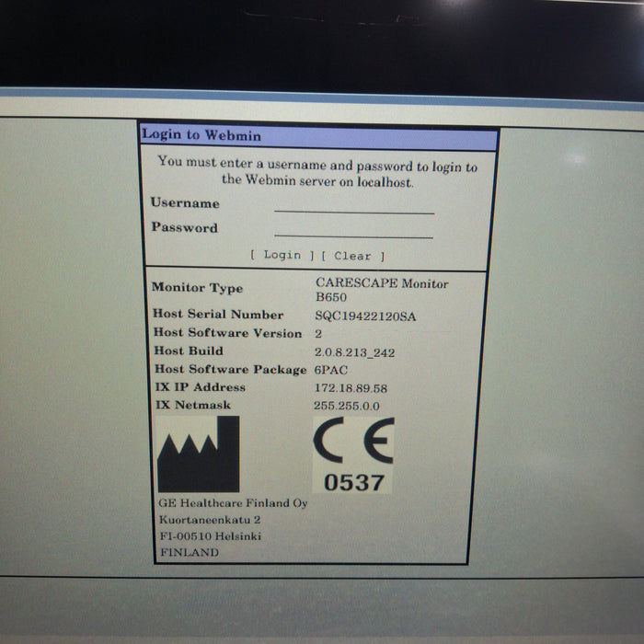Click the Username input field
Image resolution: width=644 pixels, height=644 pixels.
click(x=353, y=204)
